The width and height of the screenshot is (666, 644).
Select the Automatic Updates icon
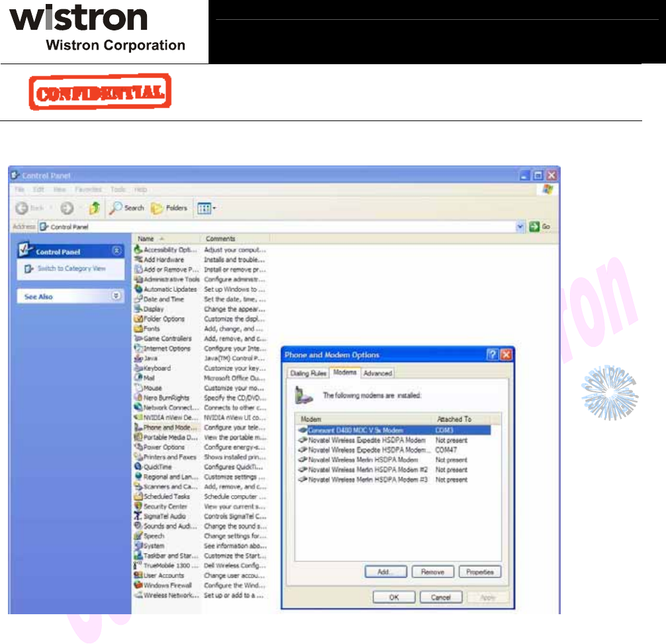(x=138, y=289)
